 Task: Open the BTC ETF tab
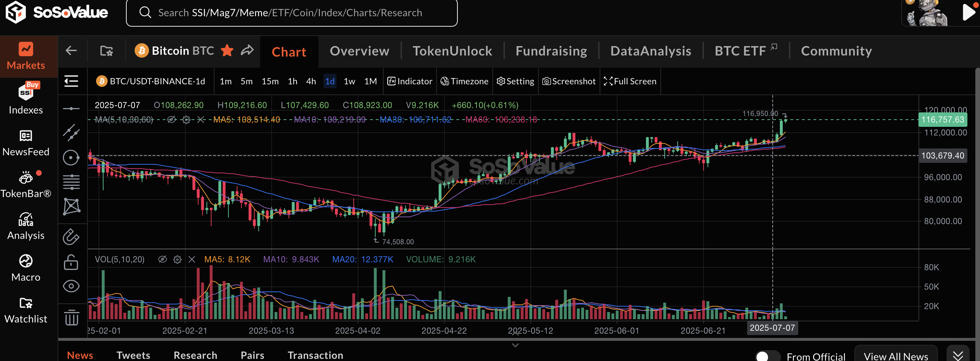(746, 51)
